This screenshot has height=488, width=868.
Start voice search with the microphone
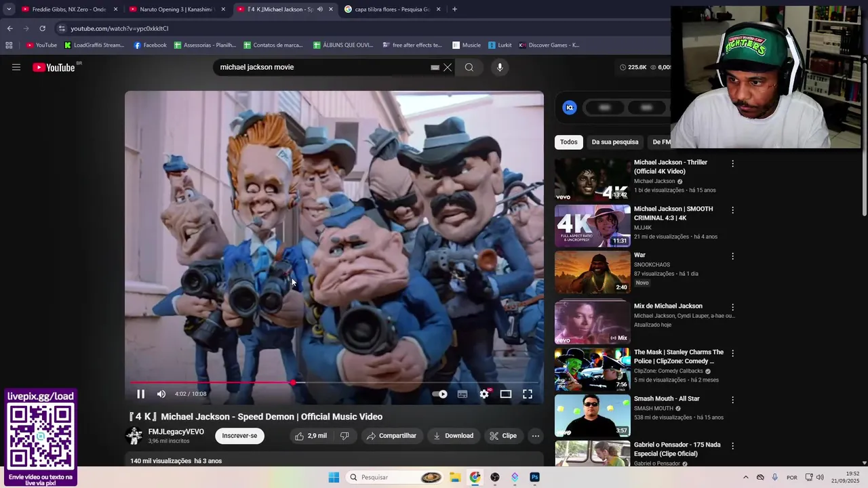pyautogui.click(x=500, y=67)
